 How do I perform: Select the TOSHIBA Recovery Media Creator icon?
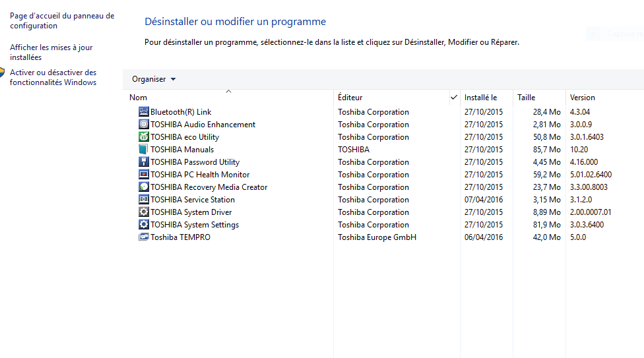[x=143, y=187]
